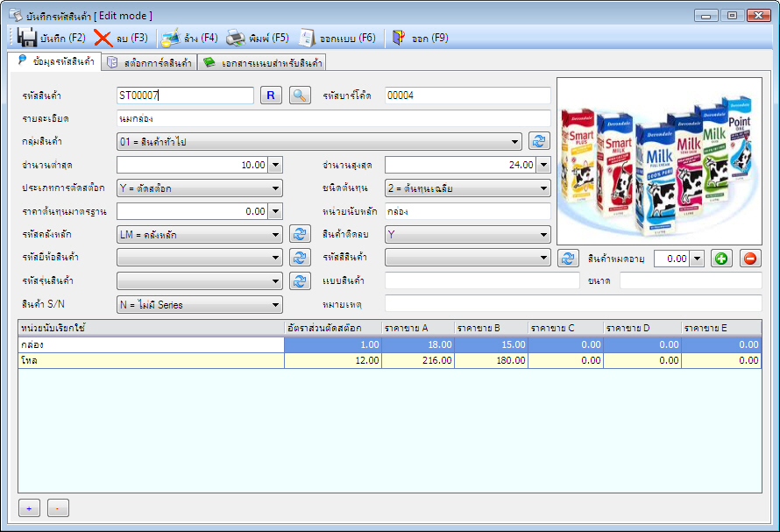Click the Clear (F4) toolbar icon
780x532 pixels.
tap(171, 38)
